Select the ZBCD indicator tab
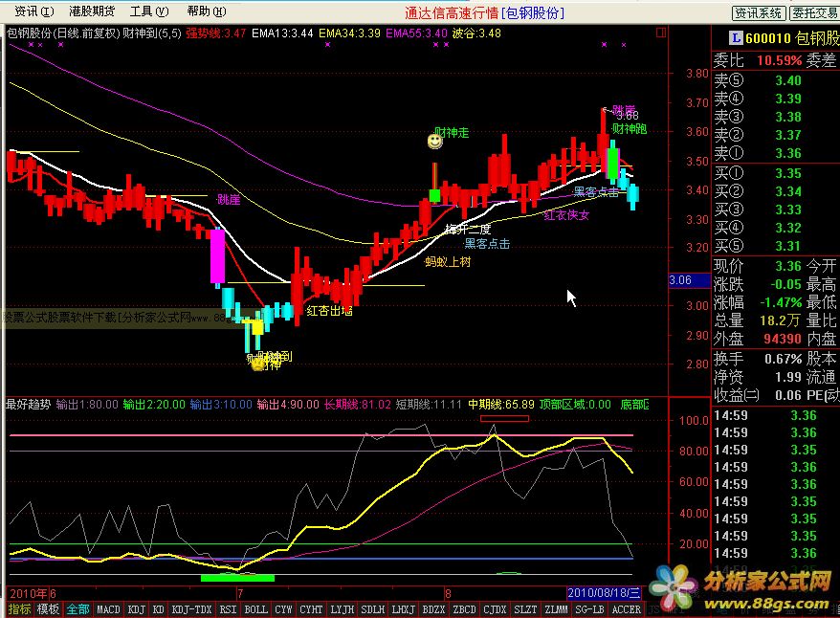The width and height of the screenshot is (840, 618). pos(464,609)
